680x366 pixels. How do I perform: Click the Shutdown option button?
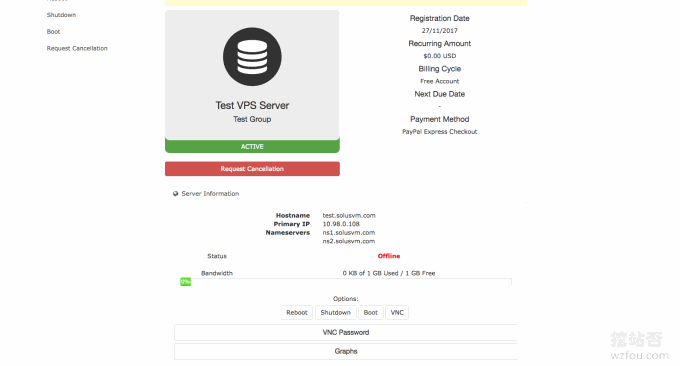[335, 312]
